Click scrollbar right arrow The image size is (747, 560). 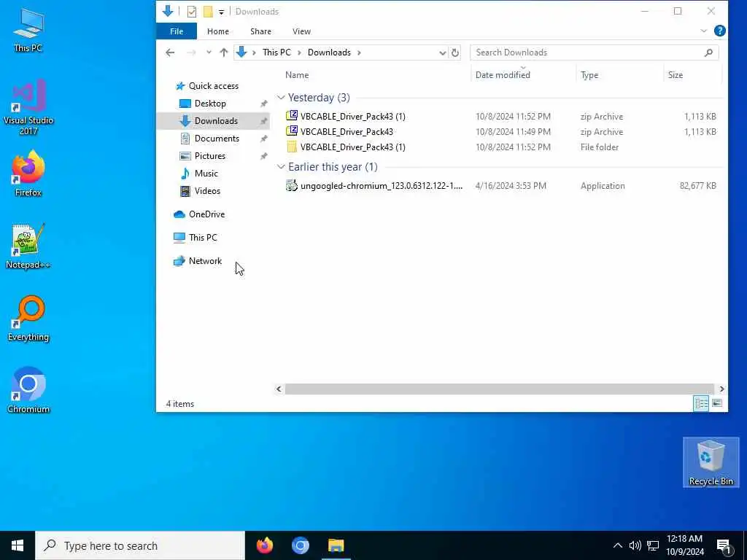tap(721, 389)
